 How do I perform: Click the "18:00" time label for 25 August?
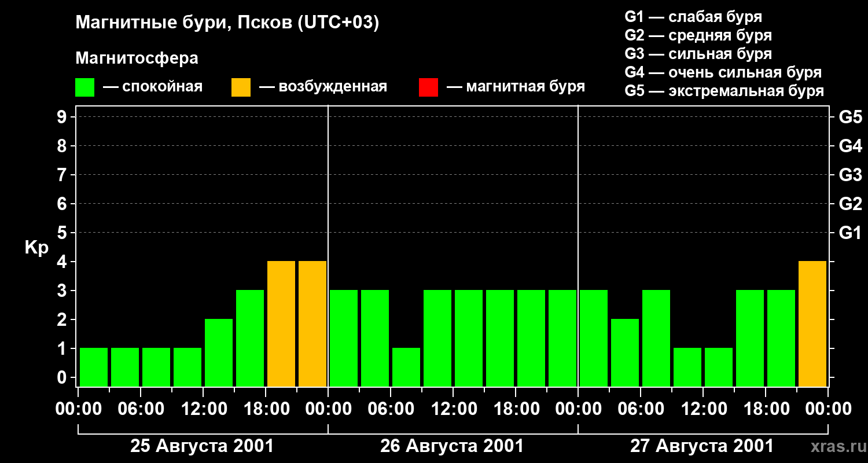(266, 409)
